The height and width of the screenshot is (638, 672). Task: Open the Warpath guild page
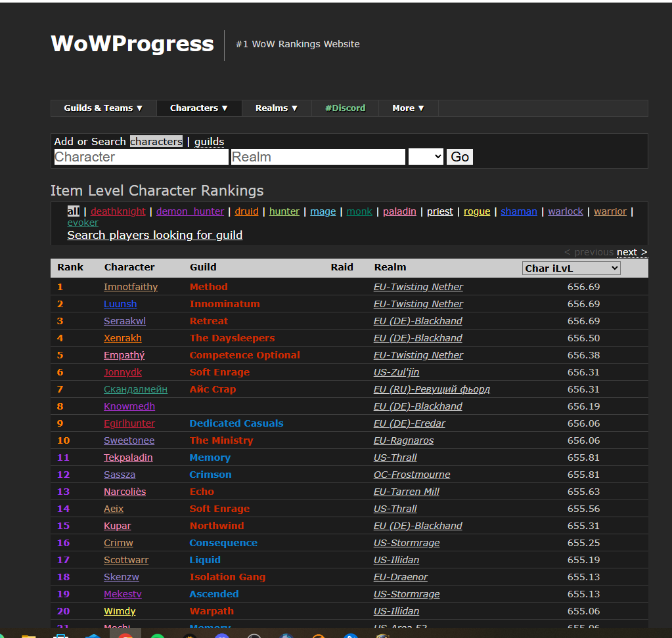[212, 611]
